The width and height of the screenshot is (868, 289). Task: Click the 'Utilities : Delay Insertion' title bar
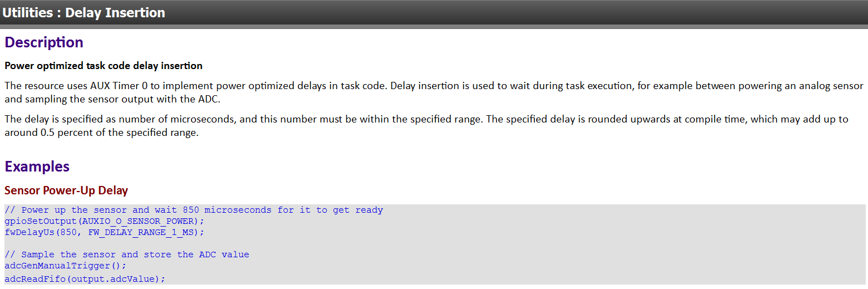(x=434, y=12)
